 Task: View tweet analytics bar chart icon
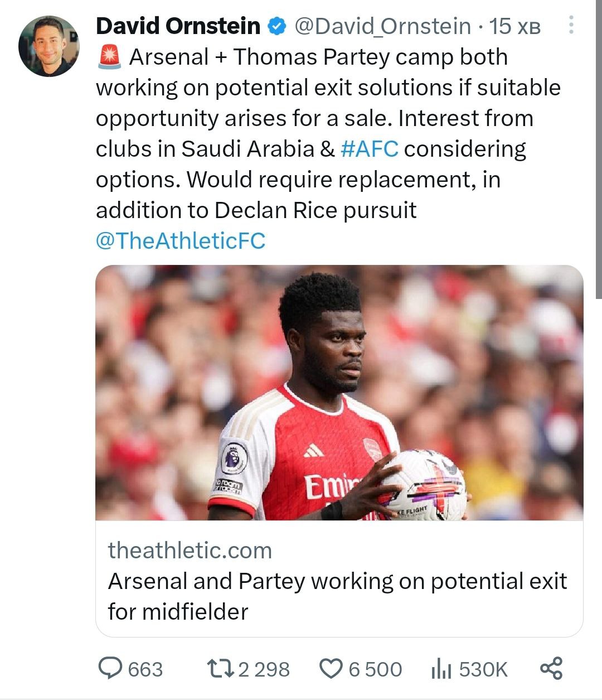[x=441, y=668]
